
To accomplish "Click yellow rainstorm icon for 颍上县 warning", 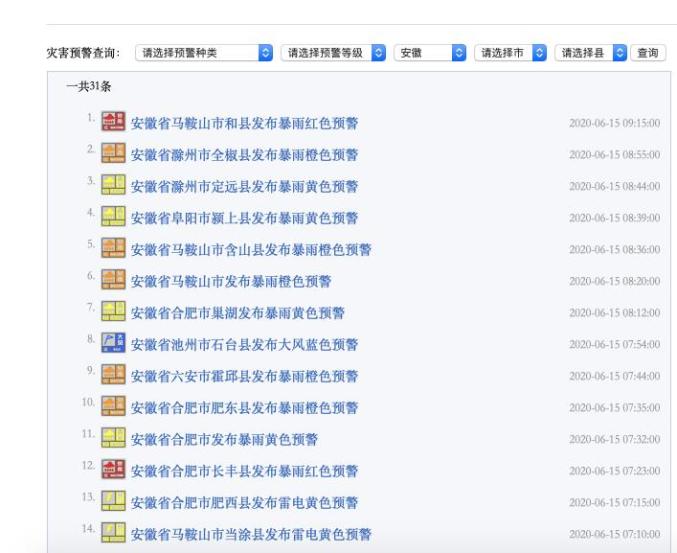I will point(113,216).
